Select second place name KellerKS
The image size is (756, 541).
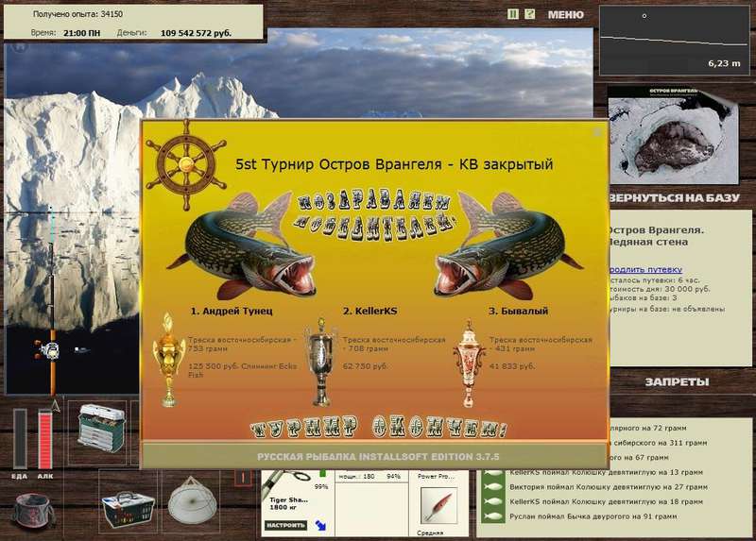370,311
